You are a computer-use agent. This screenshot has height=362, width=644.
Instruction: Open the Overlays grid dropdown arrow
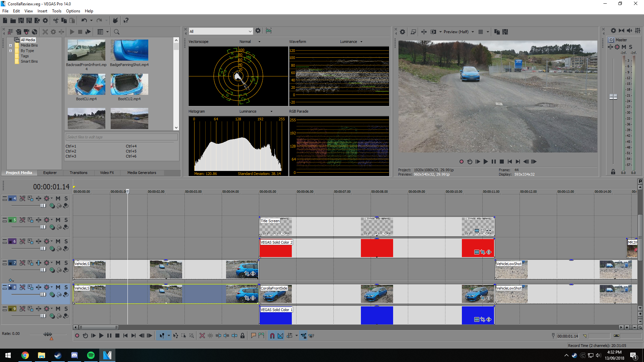488,32
